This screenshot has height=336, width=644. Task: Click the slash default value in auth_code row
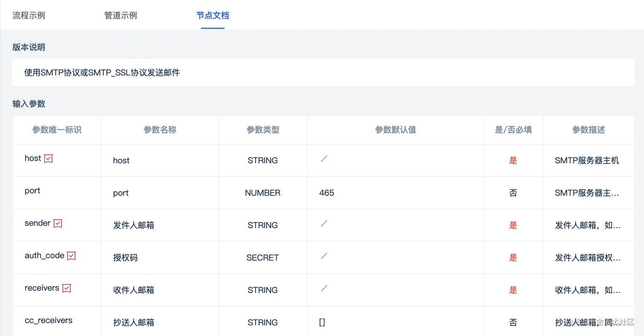[324, 256]
